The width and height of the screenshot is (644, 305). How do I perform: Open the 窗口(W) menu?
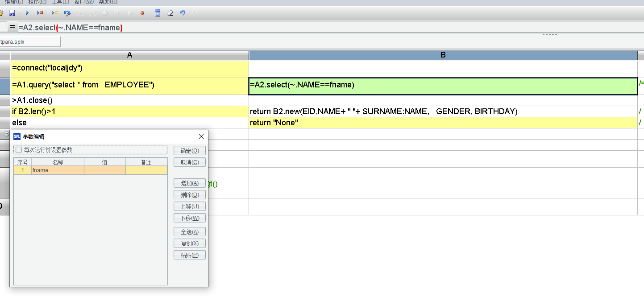pos(83,2)
